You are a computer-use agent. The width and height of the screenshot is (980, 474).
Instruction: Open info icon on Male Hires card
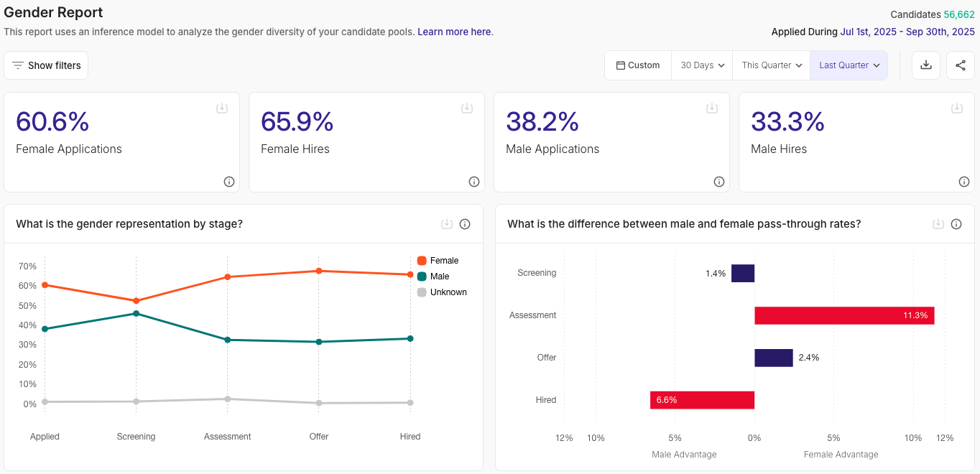tap(964, 182)
